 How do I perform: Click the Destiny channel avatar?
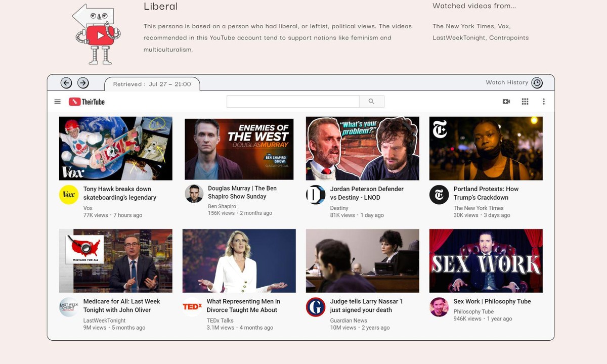click(x=316, y=195)
